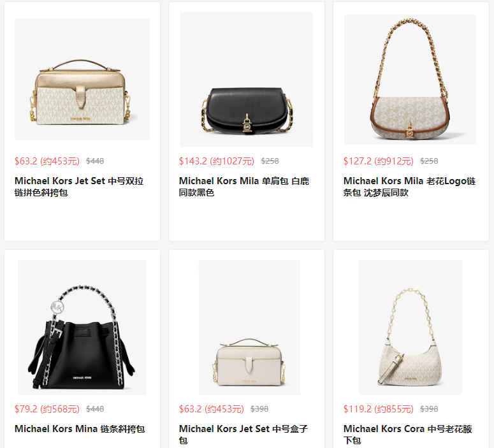Open the black Mila shoulder bag image
This screenshot has width=494, height=448.
[x=247, y=80]
